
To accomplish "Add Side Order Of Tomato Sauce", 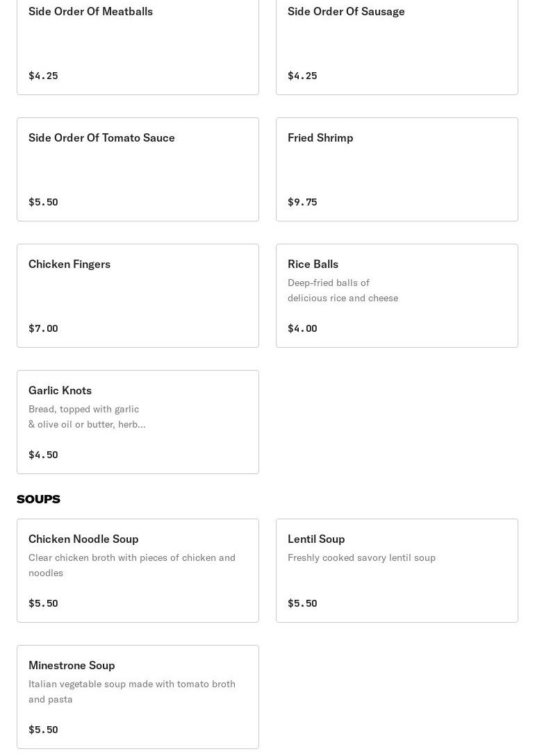I will 138,169.
